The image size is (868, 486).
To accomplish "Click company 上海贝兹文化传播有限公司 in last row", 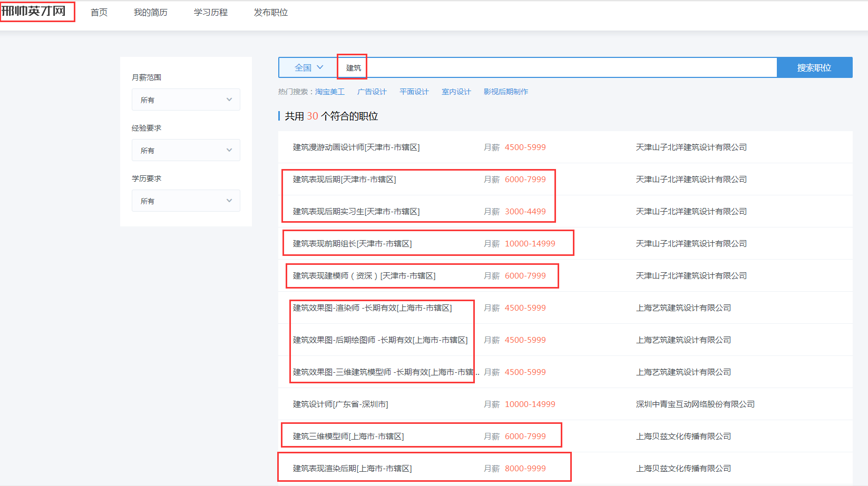I will coord(683,469).
